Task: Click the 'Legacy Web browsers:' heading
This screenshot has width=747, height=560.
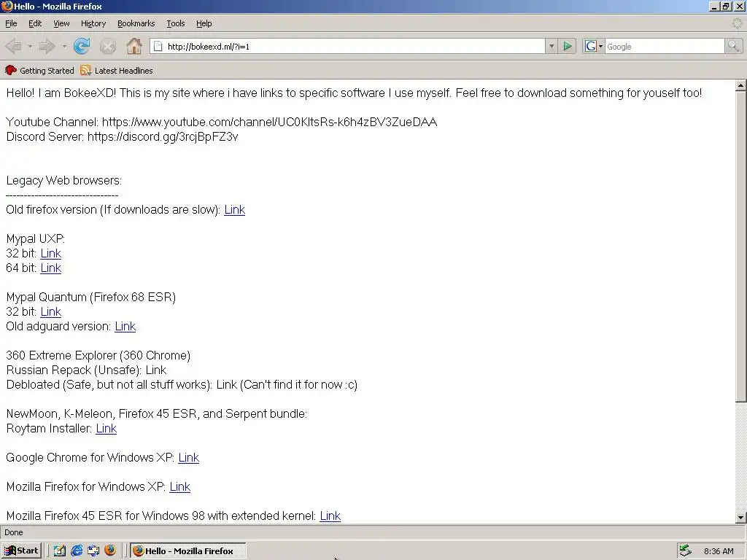Action: coord(64,181)
